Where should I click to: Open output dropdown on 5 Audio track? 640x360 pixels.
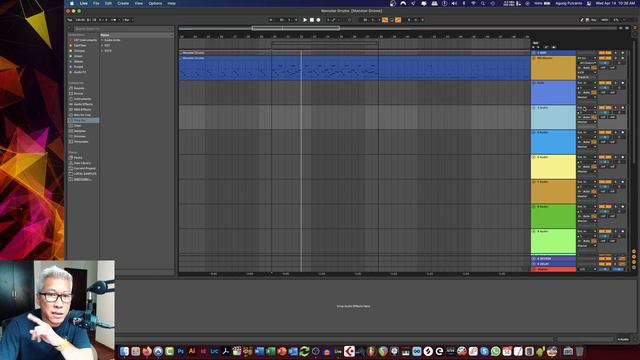(587, 147)
